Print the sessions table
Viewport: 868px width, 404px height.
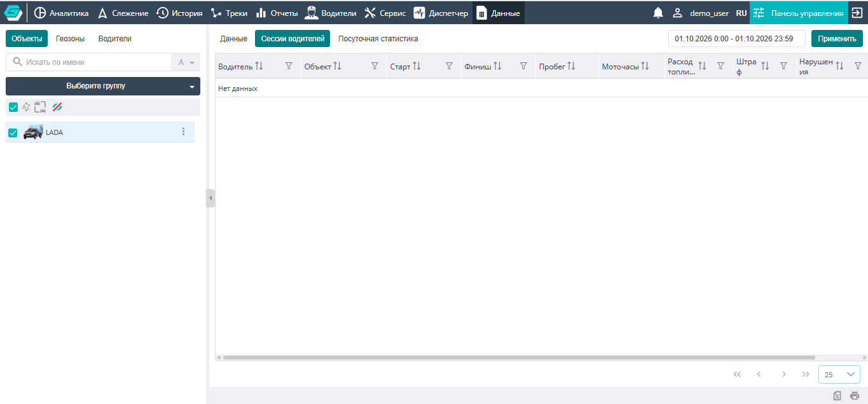(x=855, y=396)
